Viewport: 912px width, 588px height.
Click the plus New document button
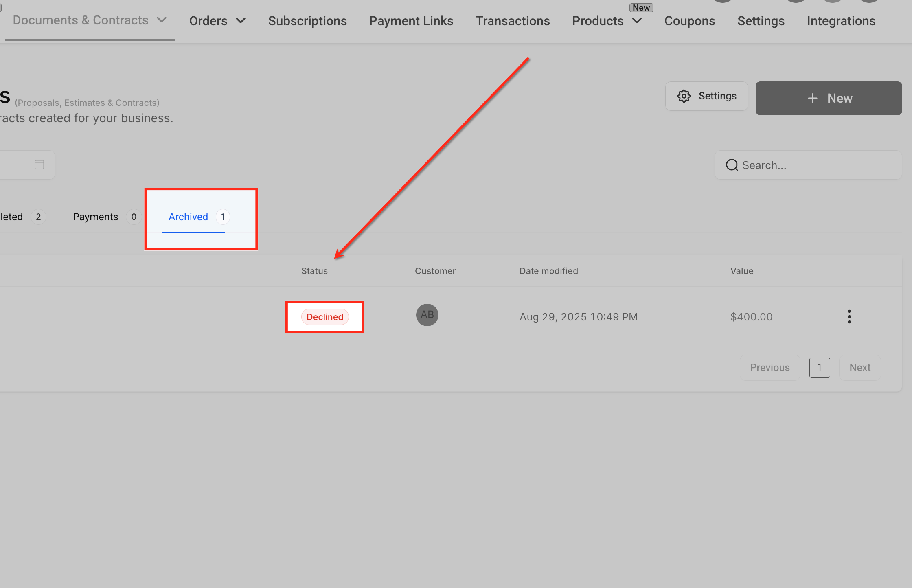pyautogui.click(x=829, y=98)
